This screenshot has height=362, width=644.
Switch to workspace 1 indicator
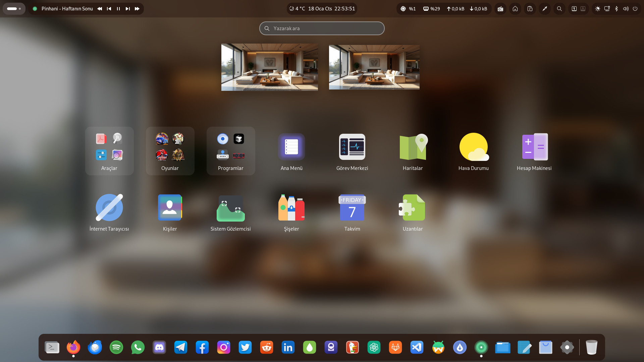pyautogui.click(x=574, y=9)
